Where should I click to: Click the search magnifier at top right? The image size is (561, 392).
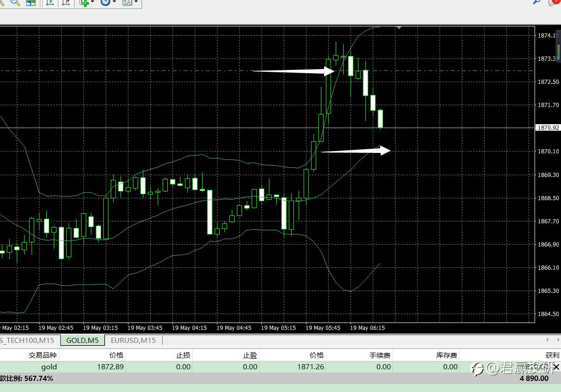click(536, 2)
